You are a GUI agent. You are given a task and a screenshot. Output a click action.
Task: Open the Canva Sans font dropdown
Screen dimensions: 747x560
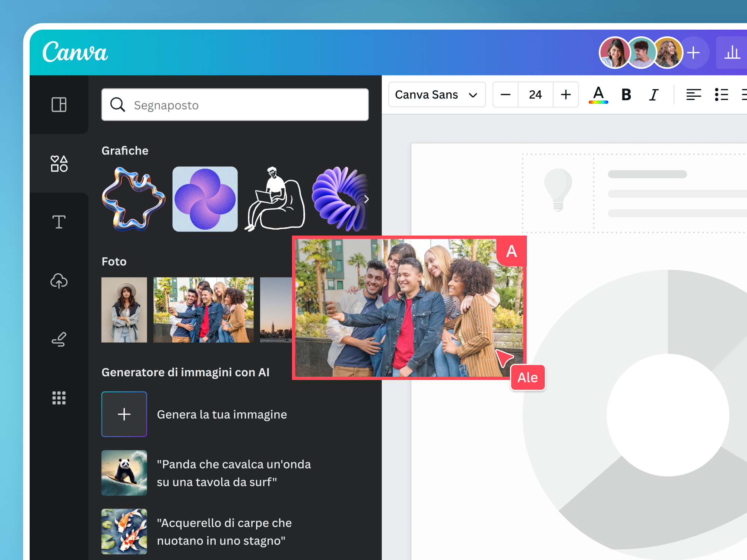pyautogui.click(x=437, y=95)
